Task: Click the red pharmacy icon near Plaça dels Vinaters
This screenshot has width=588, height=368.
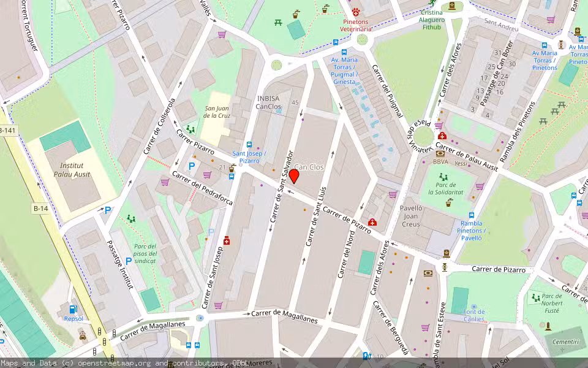Action: click(x=442, y=136)
